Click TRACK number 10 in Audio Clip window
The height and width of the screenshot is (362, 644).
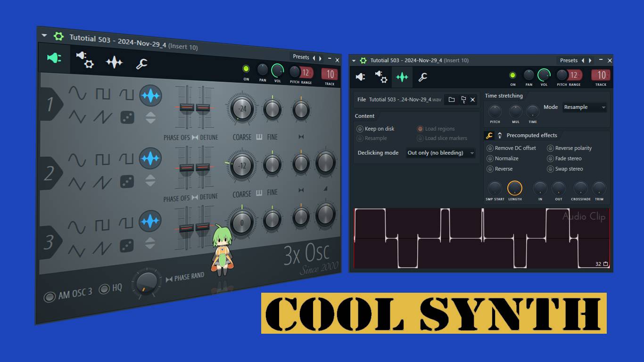pyautogui.click(x=601, y=75)
